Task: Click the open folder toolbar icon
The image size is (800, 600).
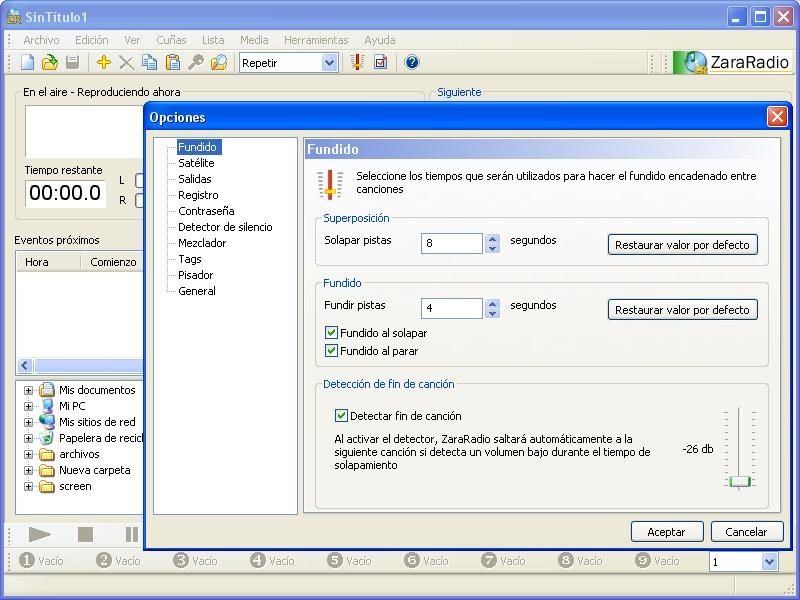Action: pos(49,63)
